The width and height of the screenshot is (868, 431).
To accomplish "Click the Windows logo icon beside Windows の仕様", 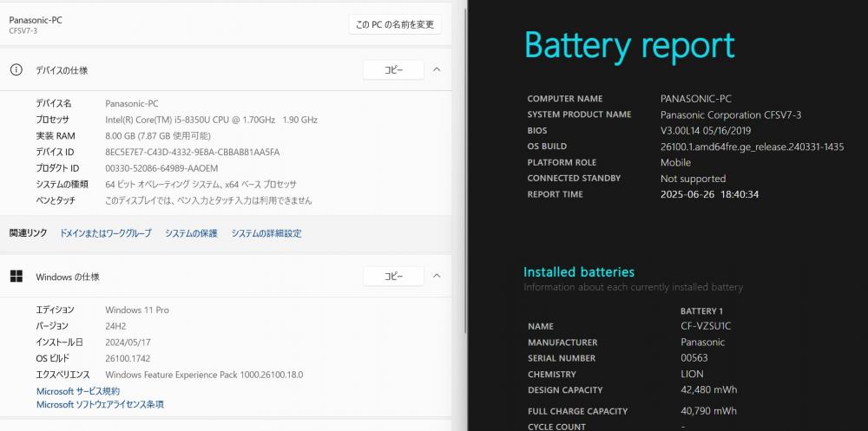I will 16,277.
